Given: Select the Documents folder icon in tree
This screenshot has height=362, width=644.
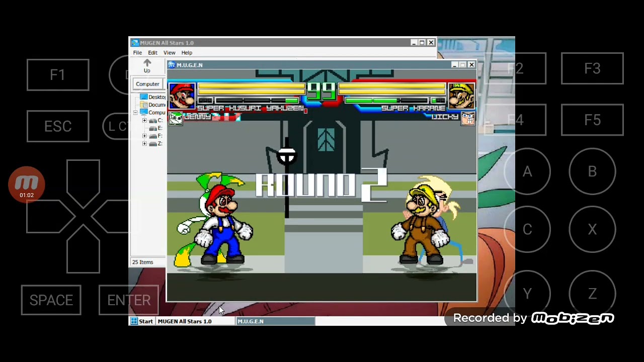Looking at the screenshot, I should point(144,105).
